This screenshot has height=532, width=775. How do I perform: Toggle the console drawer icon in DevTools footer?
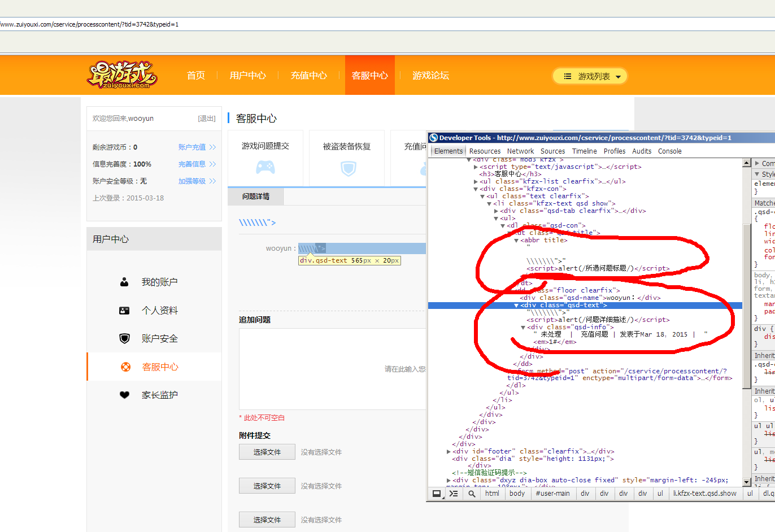pos(454,494)
